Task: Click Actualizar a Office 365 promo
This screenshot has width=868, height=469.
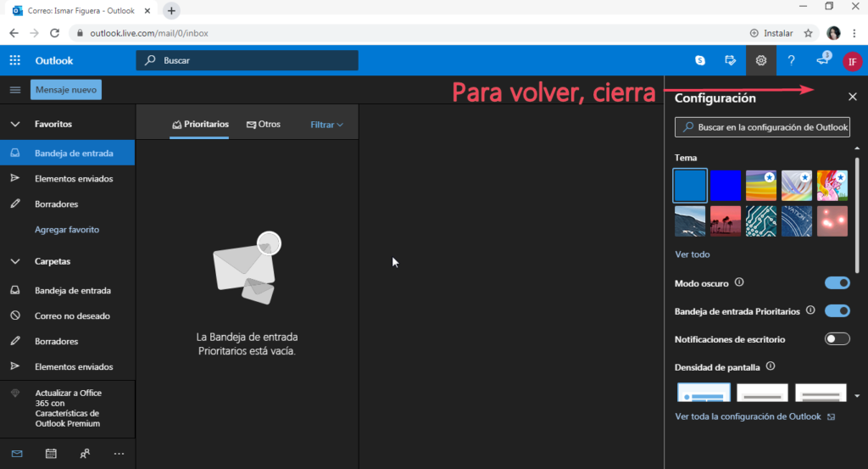Action: (68, 408)
